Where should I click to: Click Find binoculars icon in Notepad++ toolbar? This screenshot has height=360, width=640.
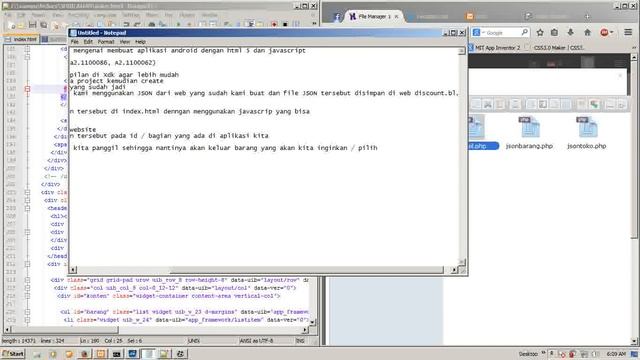coord(151,25)
